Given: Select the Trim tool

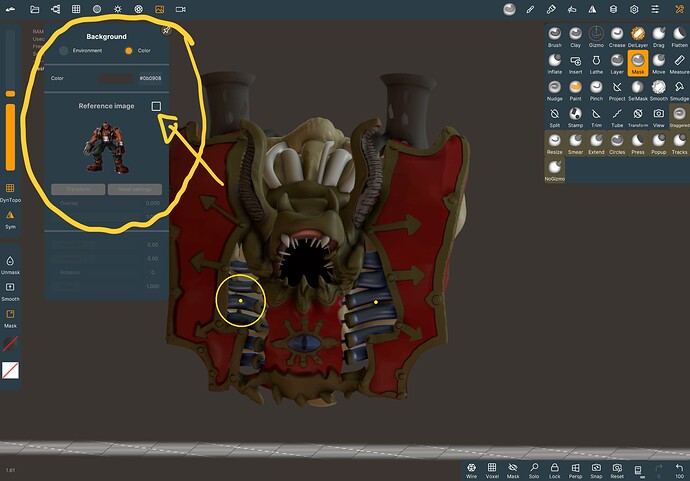Looking at the screenshot, I should pyautogui.click(x=596, y=117).
